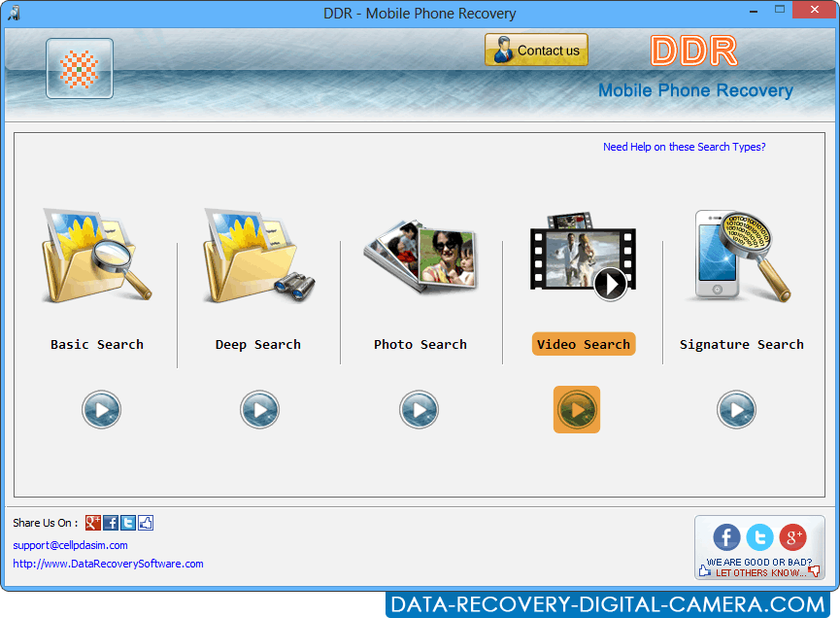Click the Photo Search photo stack icon

(x=420, y=256)
